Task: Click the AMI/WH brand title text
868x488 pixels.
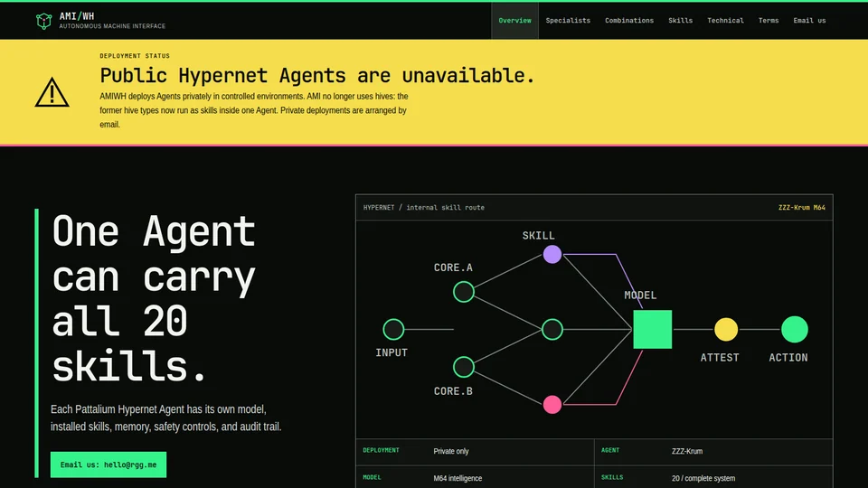Action: click(77, 16)
